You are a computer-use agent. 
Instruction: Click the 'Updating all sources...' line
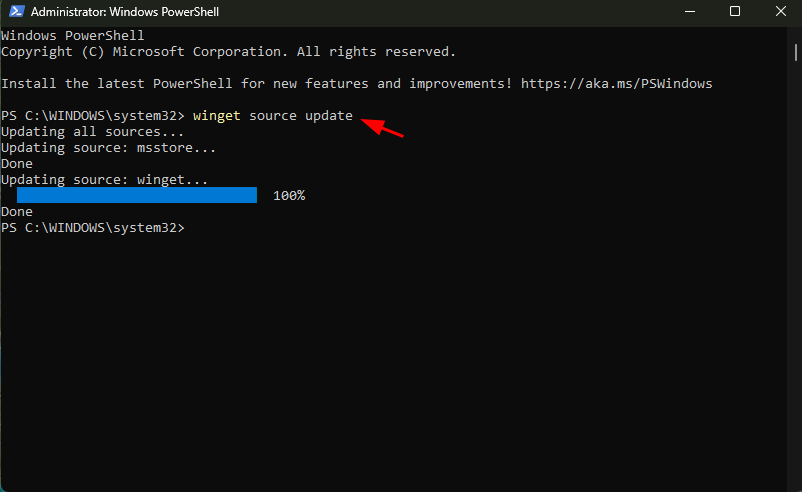92,131
